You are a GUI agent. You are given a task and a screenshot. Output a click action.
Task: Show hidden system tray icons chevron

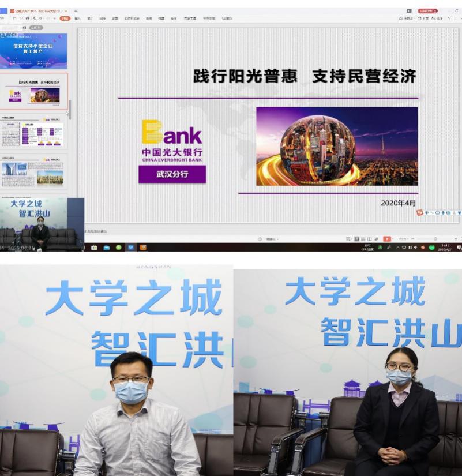click(x=397, y=247)
